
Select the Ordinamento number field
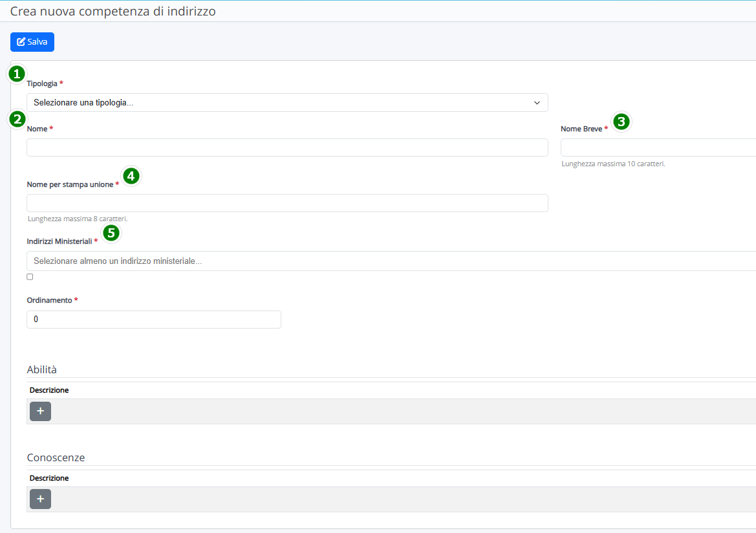tap(154, 320)
